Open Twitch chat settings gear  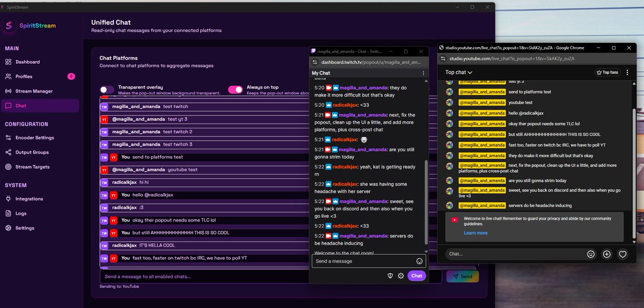pos(401,276)
